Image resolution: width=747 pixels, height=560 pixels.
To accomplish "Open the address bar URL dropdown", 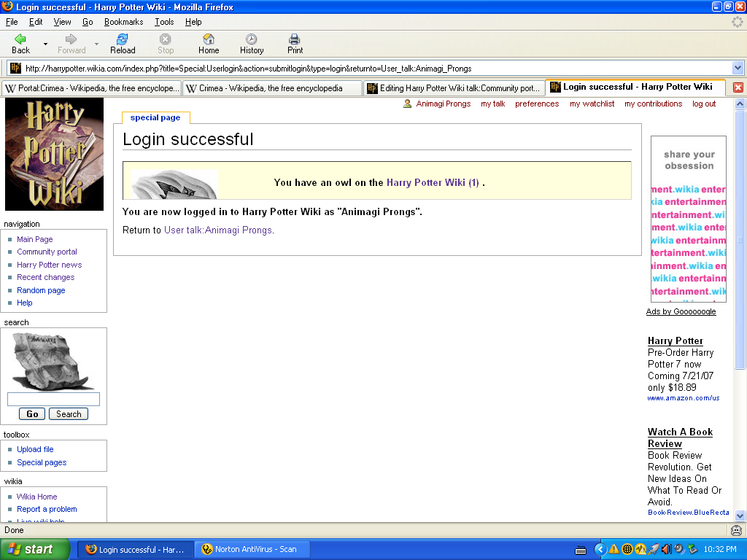I will [x=738, y=68].
